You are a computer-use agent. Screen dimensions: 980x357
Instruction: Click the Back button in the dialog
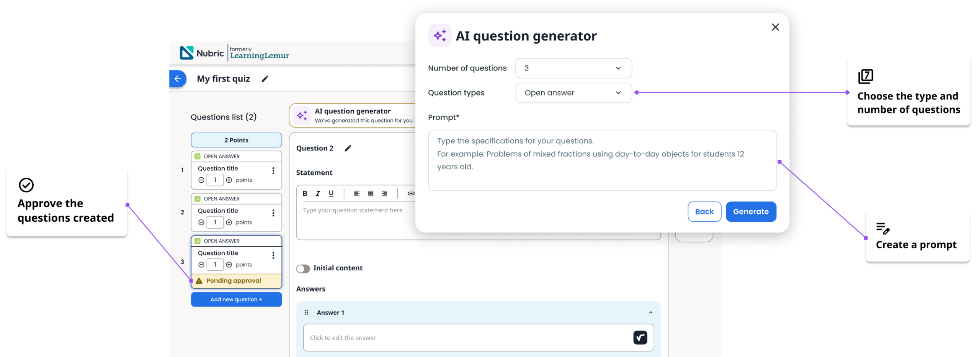[704, 211]
